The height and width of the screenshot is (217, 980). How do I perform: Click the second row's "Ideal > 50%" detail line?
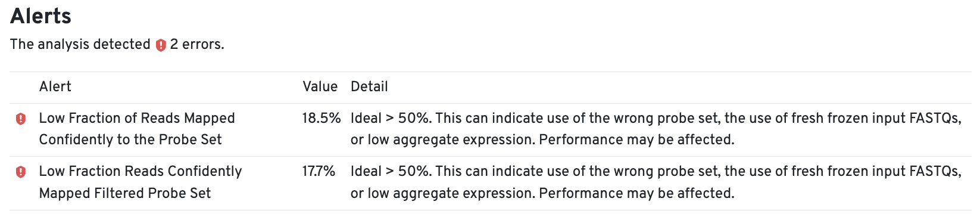(x=656, y=172)
